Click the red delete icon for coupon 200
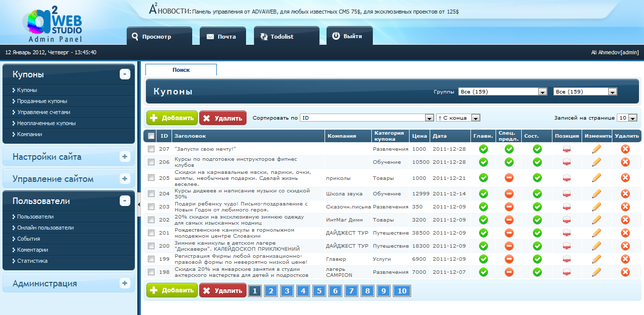Image resolution: width=644 pixels, height=315 pixels. click(625, 246)
